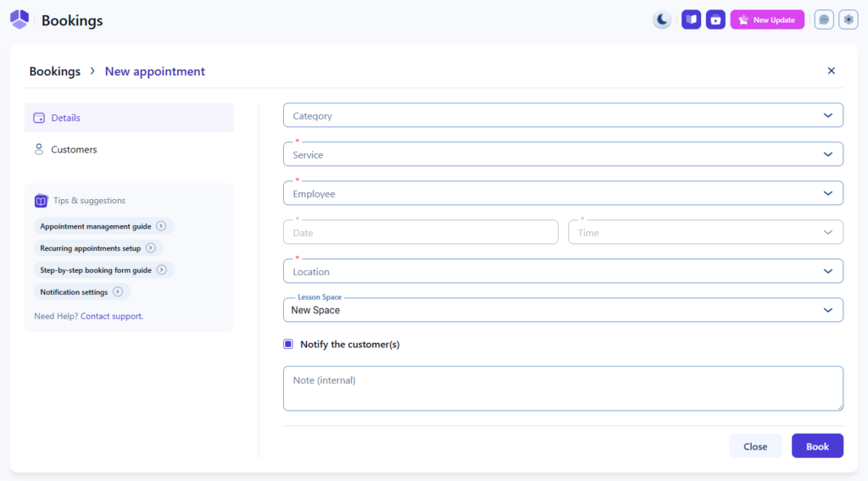
Task: Uncheck Notify the customer(s) checkbox
Action: coord(288,345)
